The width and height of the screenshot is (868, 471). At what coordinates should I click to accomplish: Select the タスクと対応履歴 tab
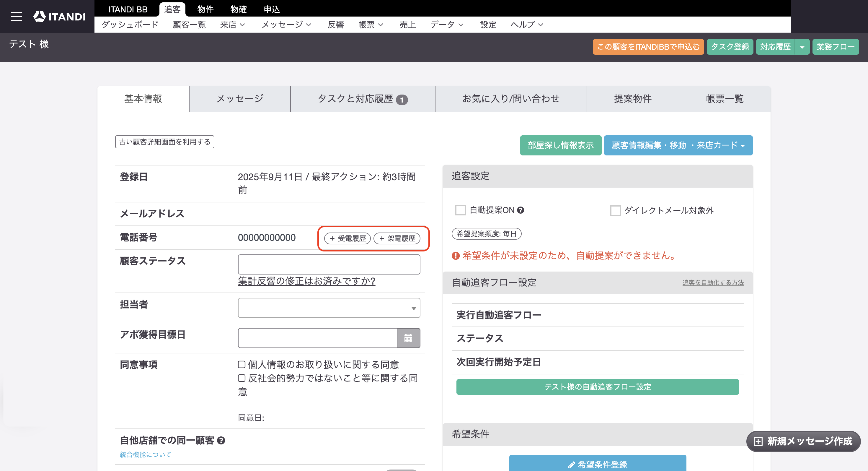363,99
